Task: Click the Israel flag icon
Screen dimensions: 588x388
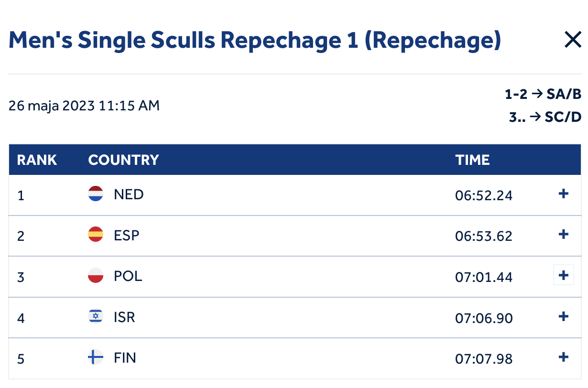Action: pyautogui.click(x=96, y=316)
